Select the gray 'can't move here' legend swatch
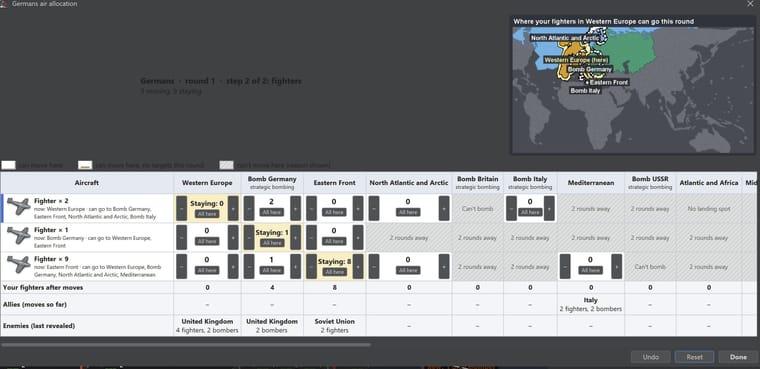The image size is (760, 369). (226, 165)
